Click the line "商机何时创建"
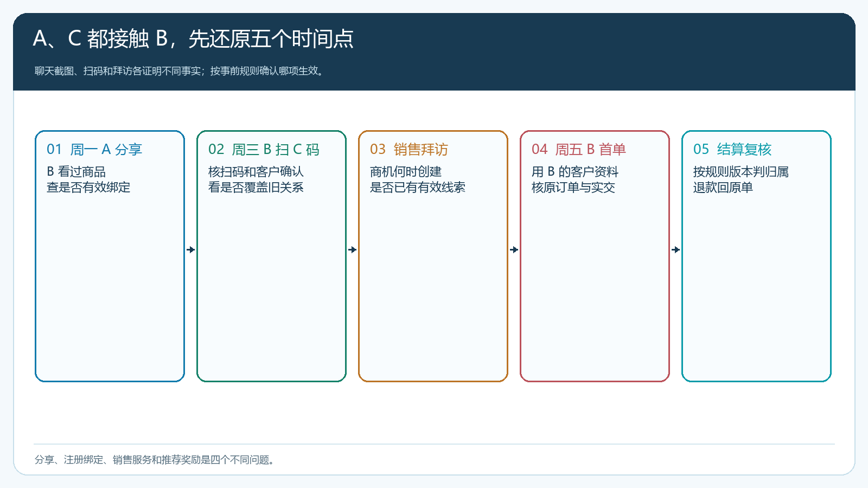 pos(405,172)
